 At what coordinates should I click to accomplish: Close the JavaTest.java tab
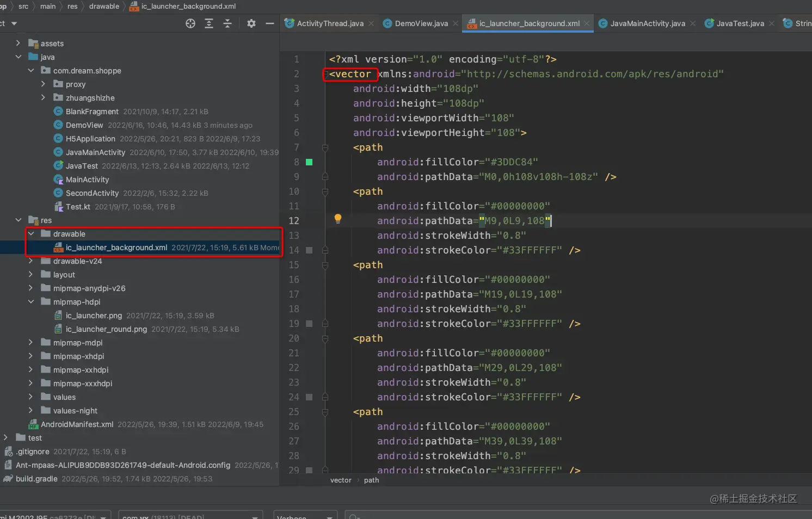tap(772, 23)
